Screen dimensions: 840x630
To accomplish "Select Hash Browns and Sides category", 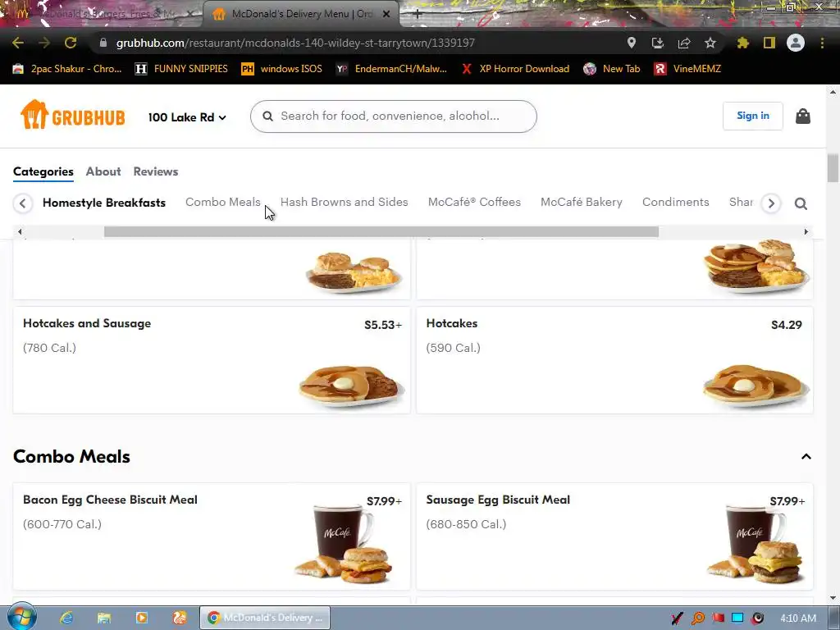I will tap(344, 202).
